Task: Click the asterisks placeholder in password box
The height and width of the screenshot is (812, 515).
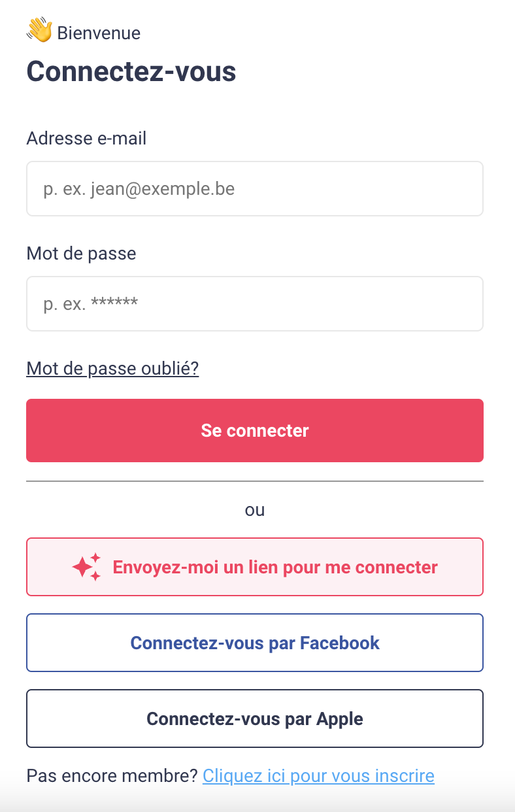Action: coord(114,303)
